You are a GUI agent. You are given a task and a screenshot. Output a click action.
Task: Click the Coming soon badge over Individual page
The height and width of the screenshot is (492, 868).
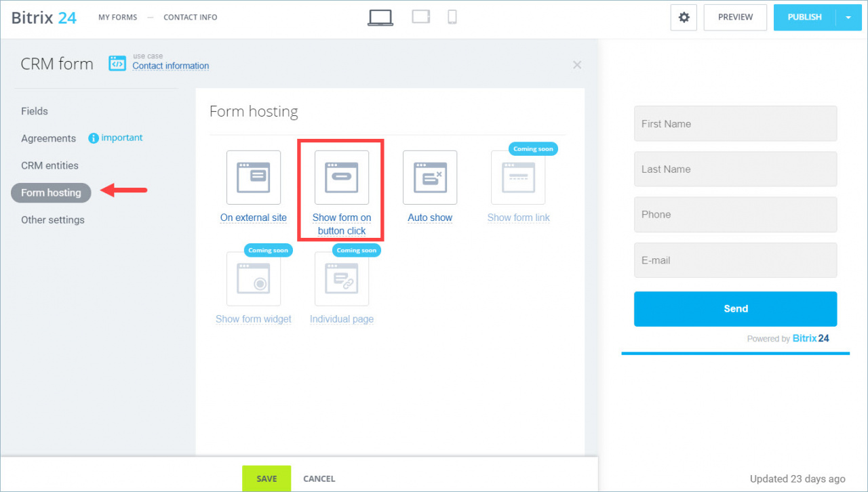click(357, 250)
